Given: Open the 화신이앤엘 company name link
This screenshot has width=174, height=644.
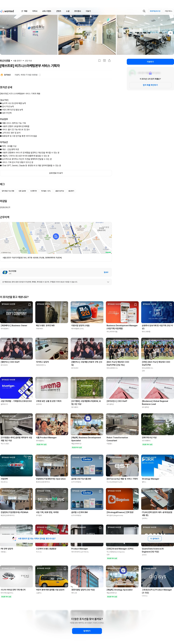Looking at the screenshot, I should click(x=5, y=61).
